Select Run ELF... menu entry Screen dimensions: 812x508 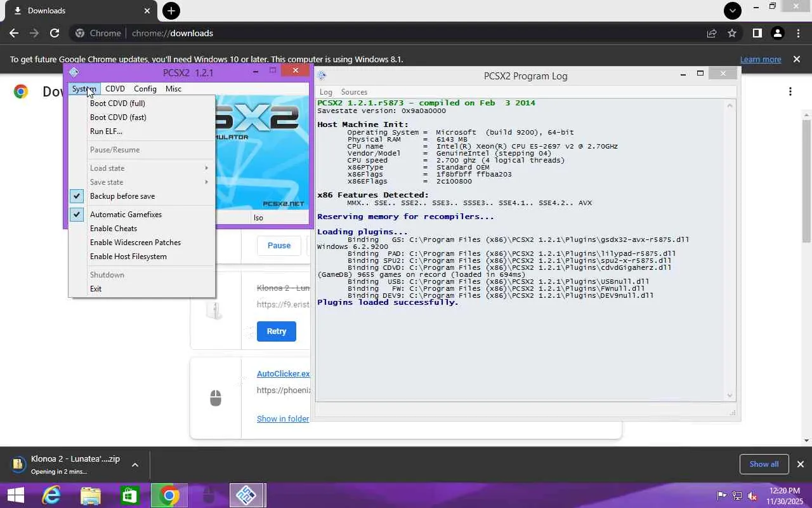tap(142, 131)
